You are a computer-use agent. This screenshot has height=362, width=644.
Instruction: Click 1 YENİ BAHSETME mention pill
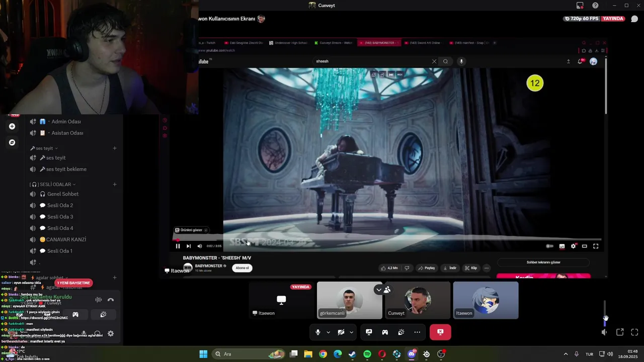click(x=73, y=283)
